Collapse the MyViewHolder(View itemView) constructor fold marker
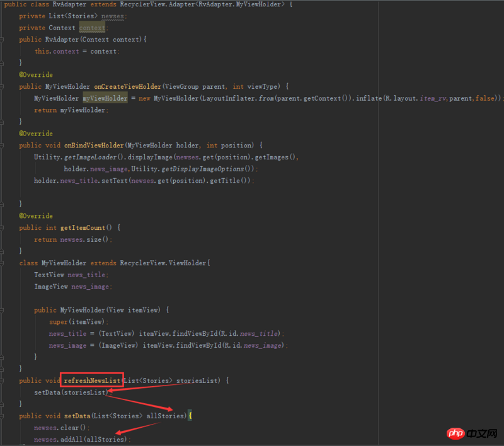Screen dimensions: 504x446 tap(2, 310)
